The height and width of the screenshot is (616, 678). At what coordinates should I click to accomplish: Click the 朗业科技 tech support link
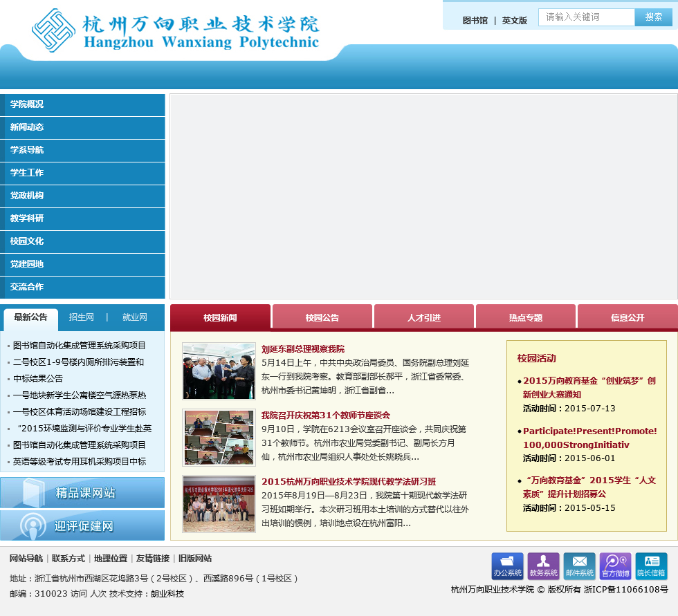[x=167, y=594]
